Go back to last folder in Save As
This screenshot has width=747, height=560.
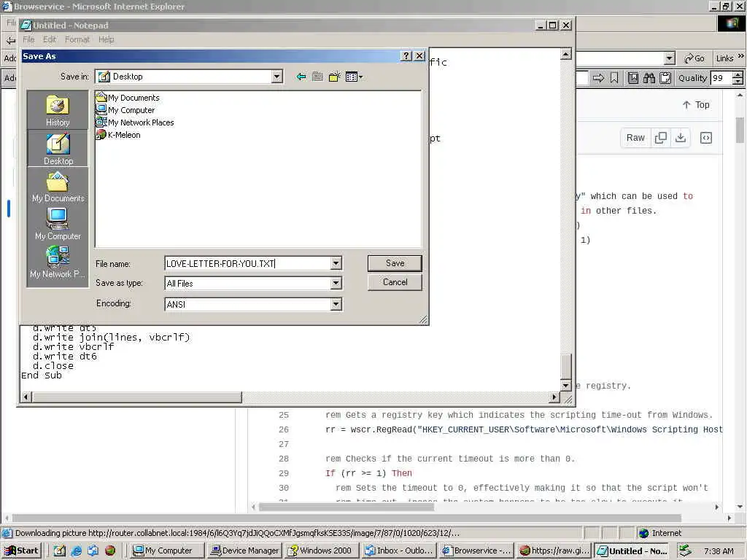[x=301, y=77]
